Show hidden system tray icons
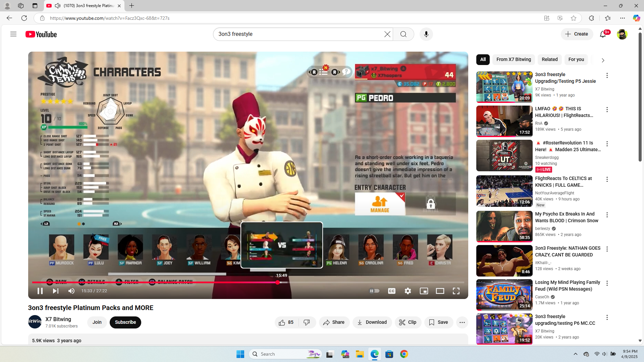Screen dimensions: 644x362 pyautogui.click(x=575, y=354)
